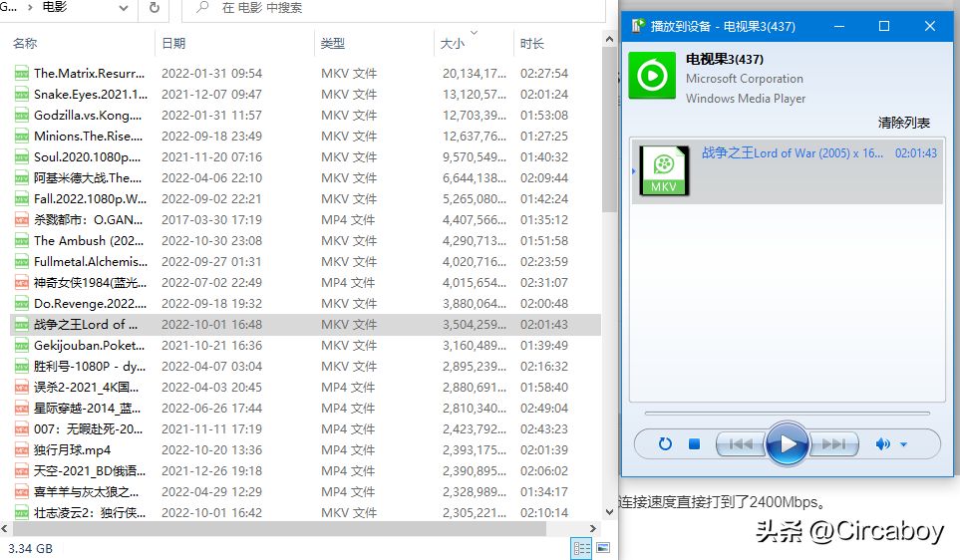
Task: Click the 清除列表 link
Action: (903, 123)
